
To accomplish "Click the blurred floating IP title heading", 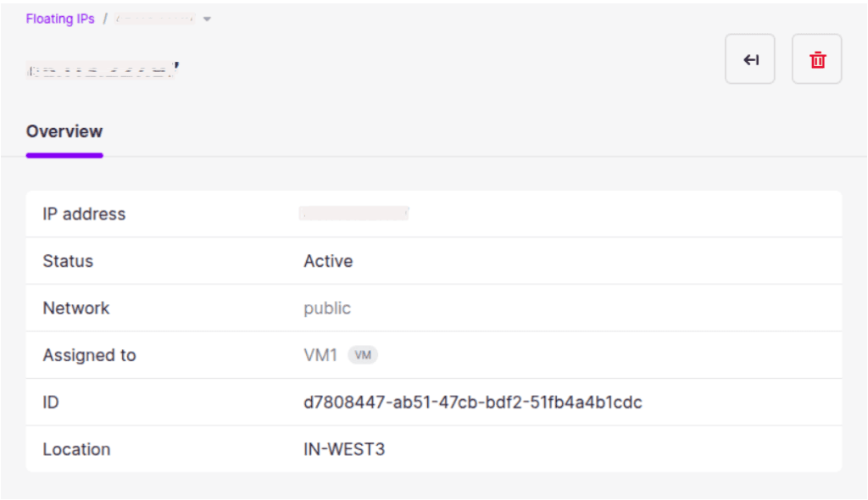I will coord(103,70).
